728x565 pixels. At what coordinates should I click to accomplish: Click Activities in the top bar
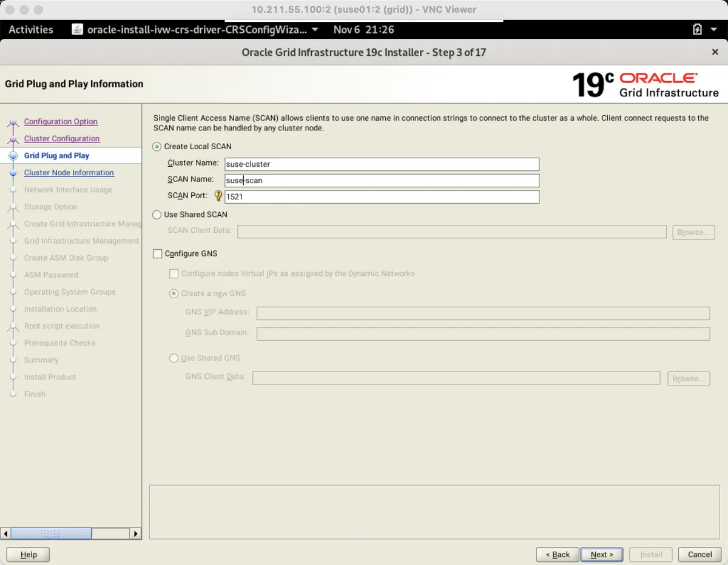[x=30, y=29]
